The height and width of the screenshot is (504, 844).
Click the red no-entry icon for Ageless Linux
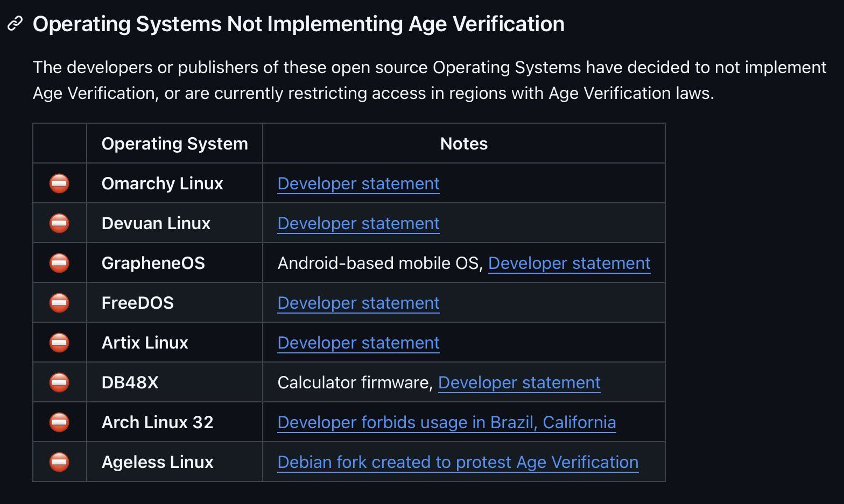(59, 462)
